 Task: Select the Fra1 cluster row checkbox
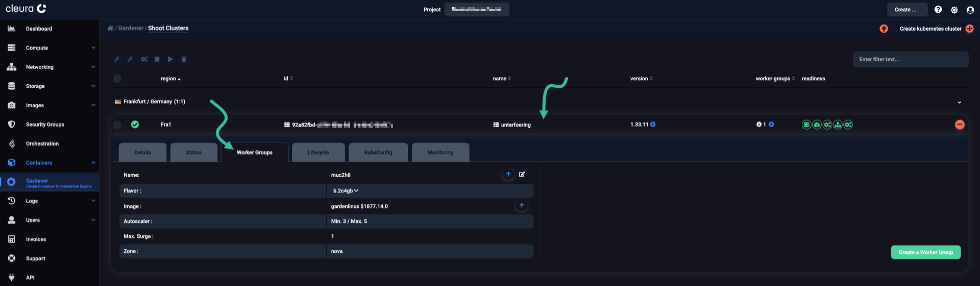[117, 125]
